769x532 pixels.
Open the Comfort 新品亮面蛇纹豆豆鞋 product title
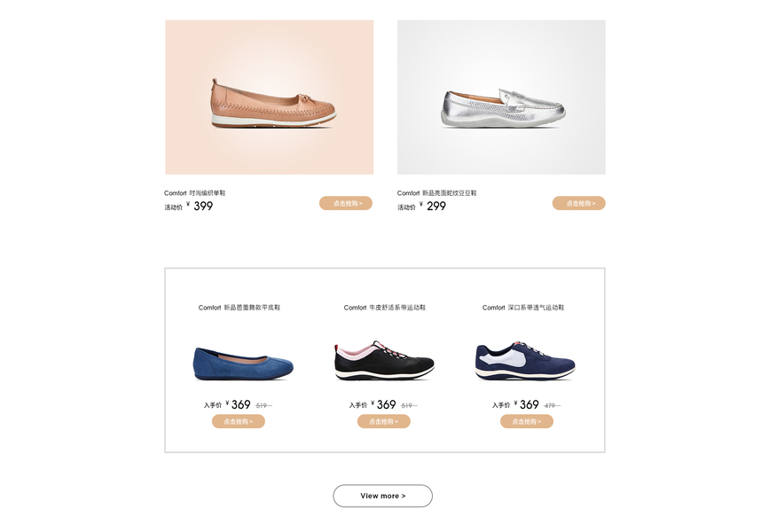tap(437, 193)
